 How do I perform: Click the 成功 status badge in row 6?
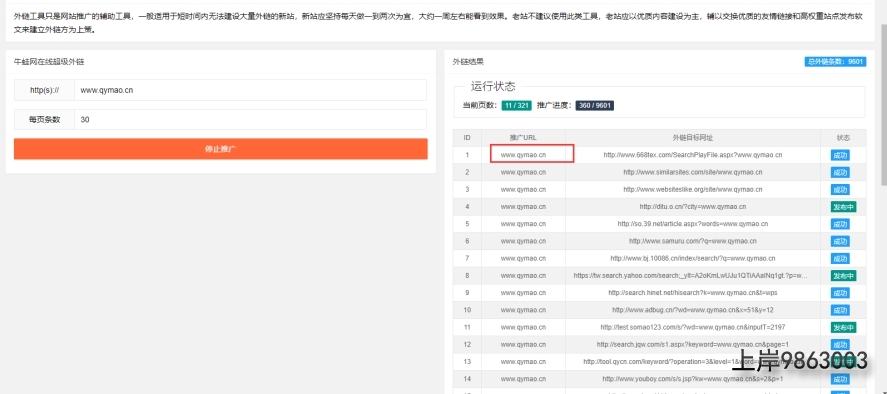840,241
